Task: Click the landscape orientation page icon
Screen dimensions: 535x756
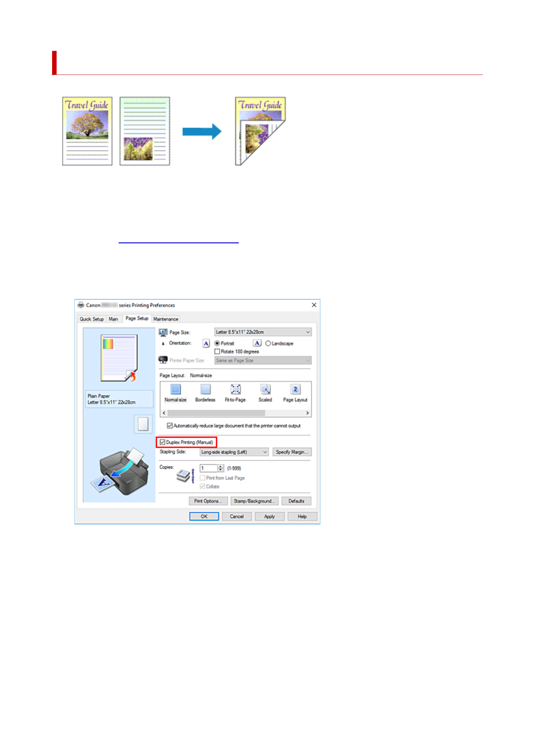Action: pyautogui.click(x=257, y=343)
